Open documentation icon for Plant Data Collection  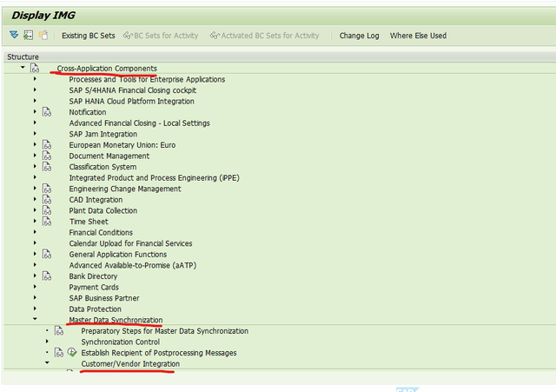[x=47, y=210]
